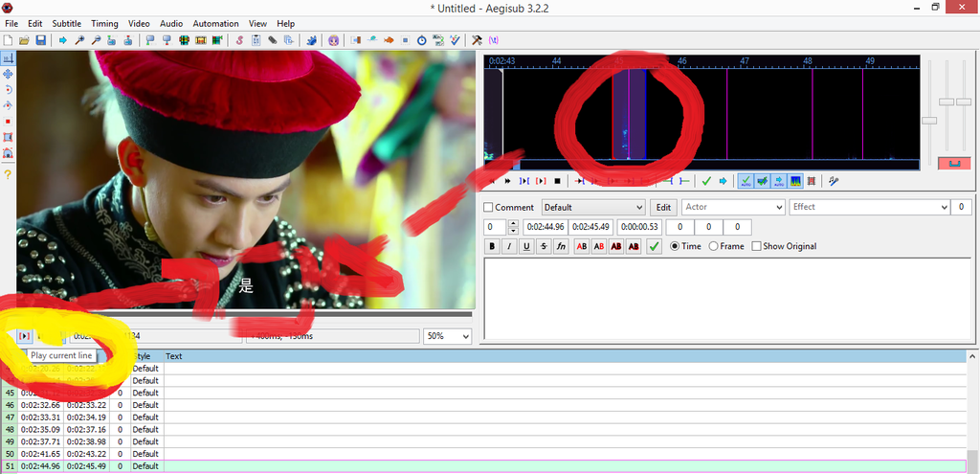Open the Attachments paperclip icon
The image size is (980, 474).
pyautogui.click(x=273, y=40)
